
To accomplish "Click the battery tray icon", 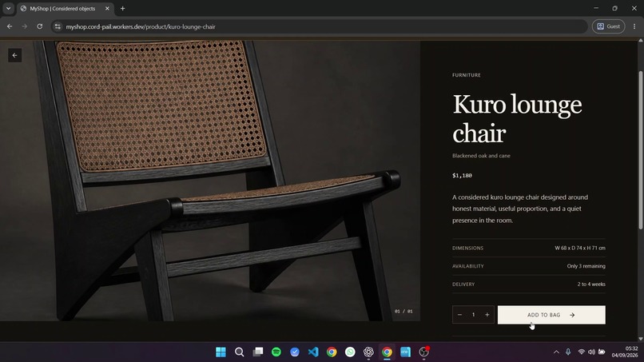I will click(602, 352).
